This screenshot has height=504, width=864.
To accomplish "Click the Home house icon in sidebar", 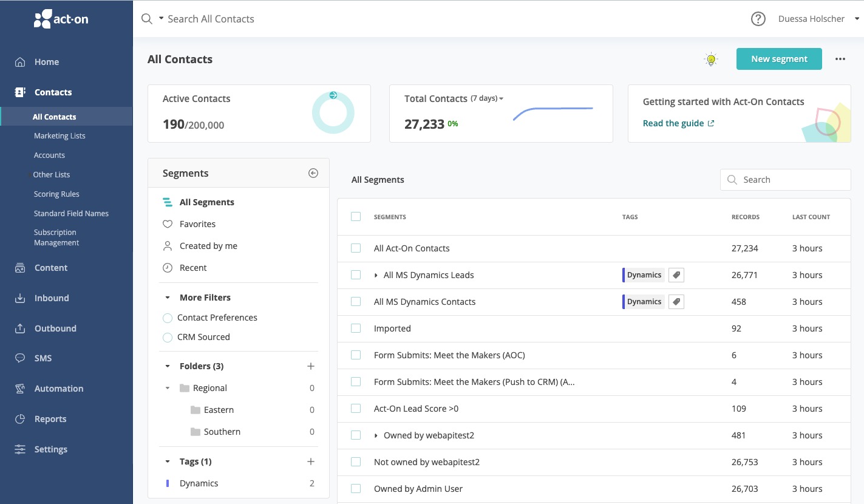I will (x=20, y=62).
